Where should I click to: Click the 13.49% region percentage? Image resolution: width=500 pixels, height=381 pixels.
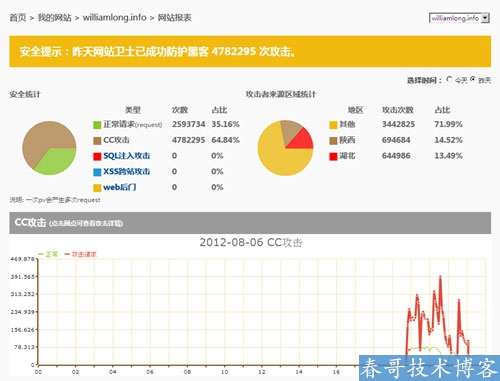(448, 155)
